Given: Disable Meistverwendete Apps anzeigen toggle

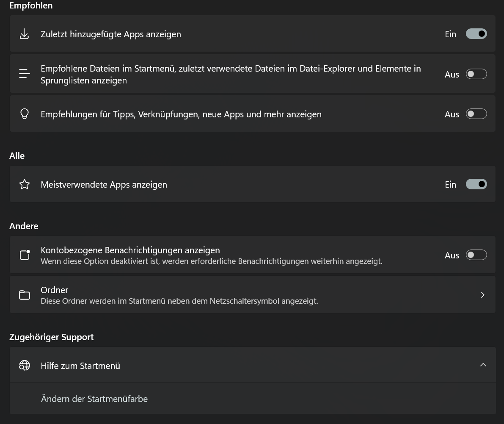Looking at the screenshot, I should point(476,184).
